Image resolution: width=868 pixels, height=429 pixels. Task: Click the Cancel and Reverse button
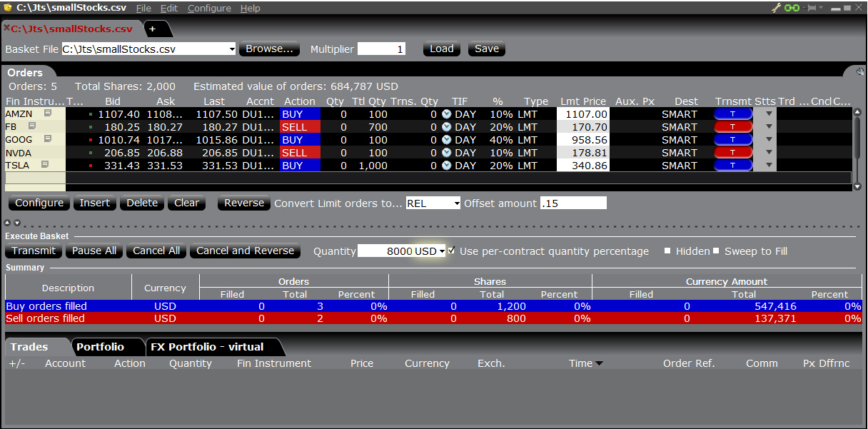(x=245, y=251)
